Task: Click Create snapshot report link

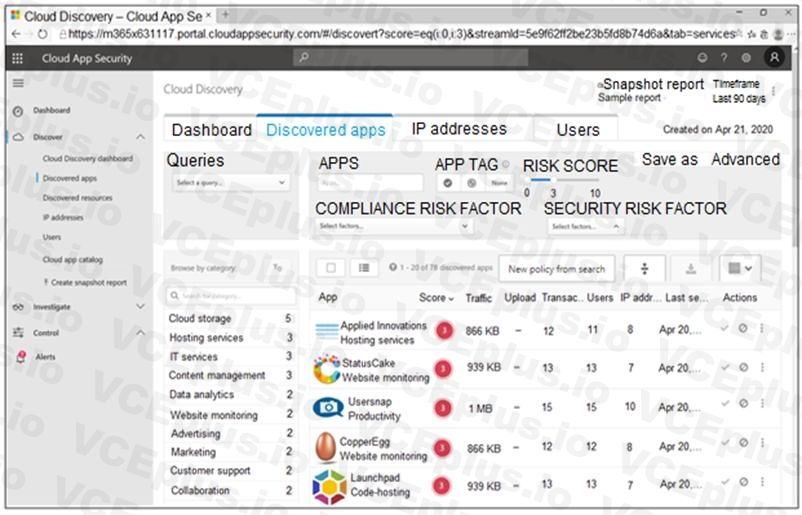Action: pyautogui.click(x=85, y=282)
